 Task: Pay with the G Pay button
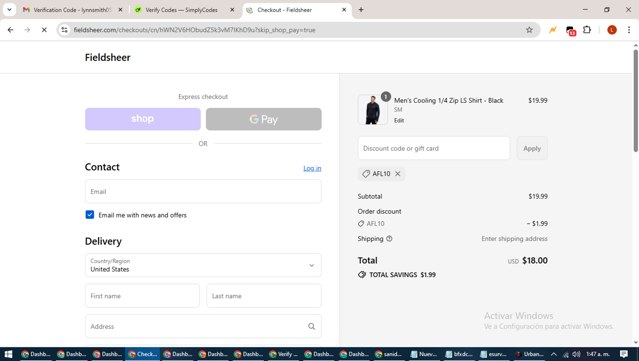coord(264,119)
